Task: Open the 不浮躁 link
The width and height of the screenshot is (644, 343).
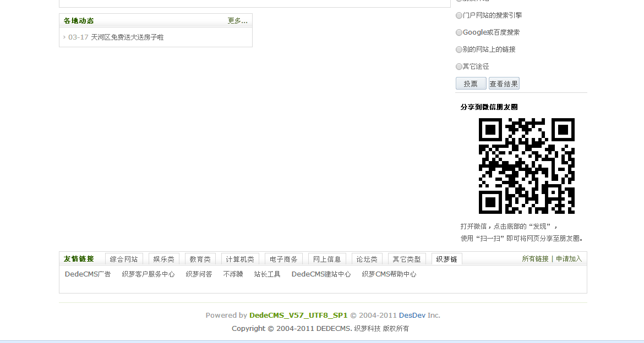Action: pyautogui.click(x=233, y=274)
